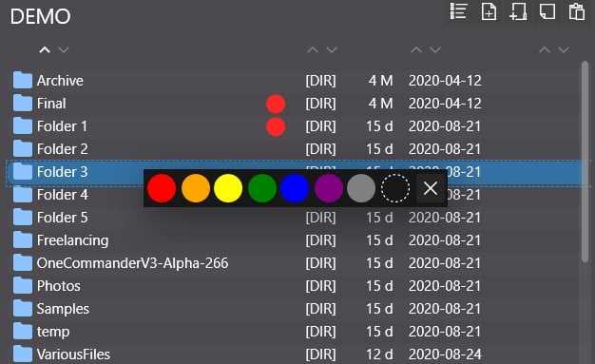Select the VariousFiles folder name

73,354
